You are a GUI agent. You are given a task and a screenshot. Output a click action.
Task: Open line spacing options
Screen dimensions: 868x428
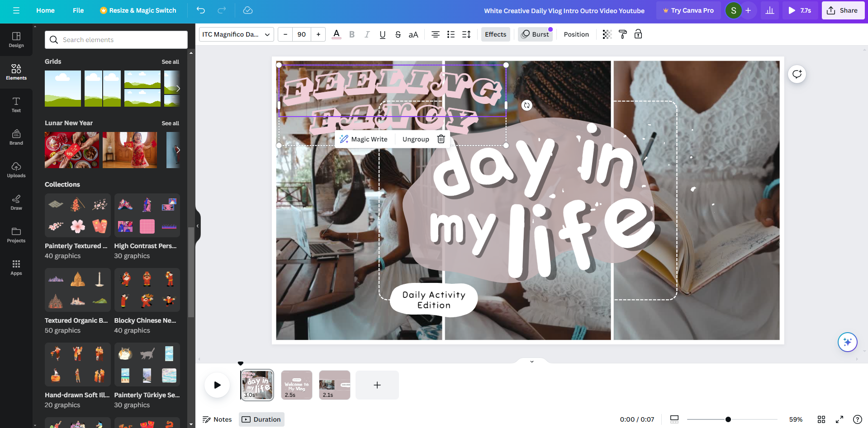[x=466, y=34]
